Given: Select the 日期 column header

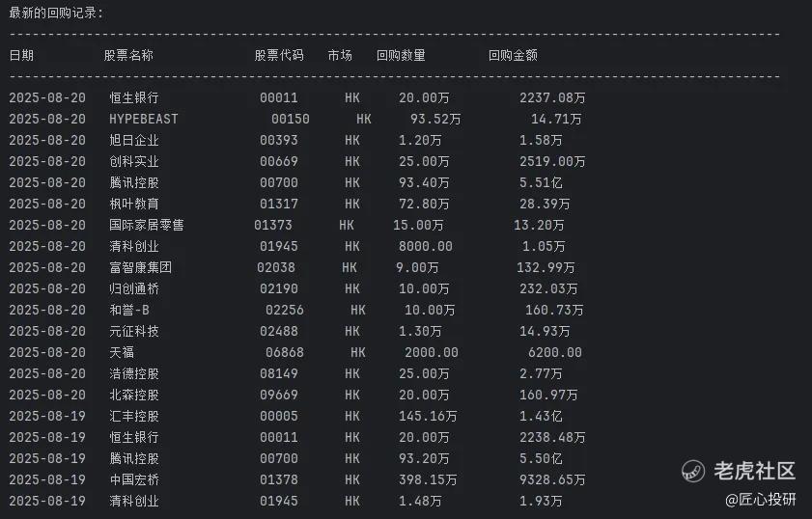Looking at the screenshot, I should pyautogui.click(x=21, y=55).
